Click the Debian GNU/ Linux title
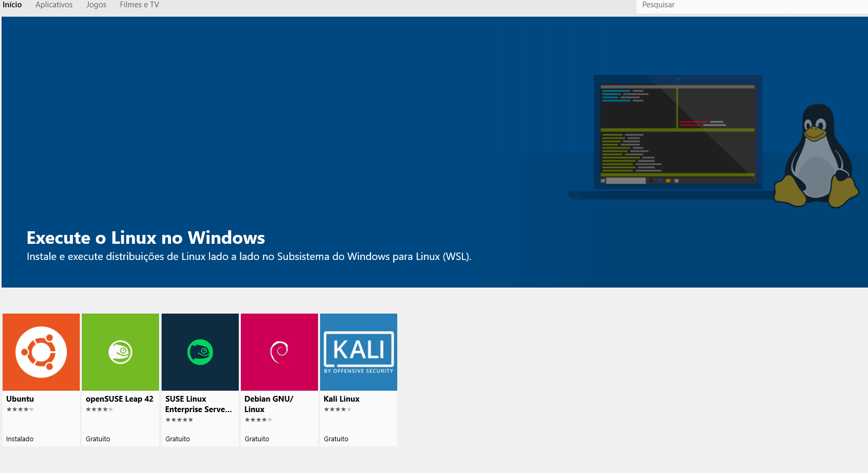This screenshot has width=868, height=473. (269, 404)
